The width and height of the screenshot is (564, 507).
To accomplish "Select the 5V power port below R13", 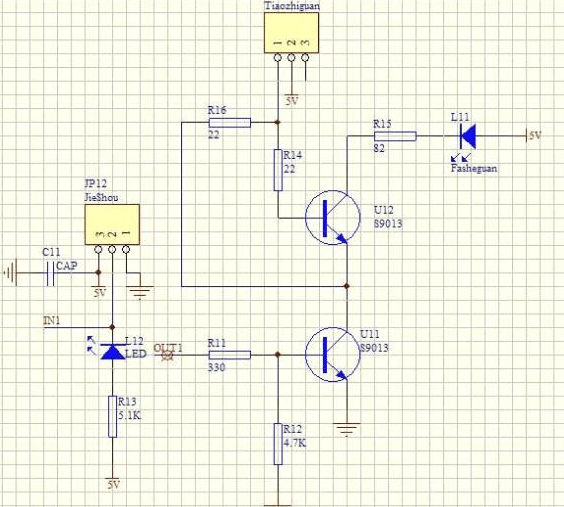I will (113, 483).
